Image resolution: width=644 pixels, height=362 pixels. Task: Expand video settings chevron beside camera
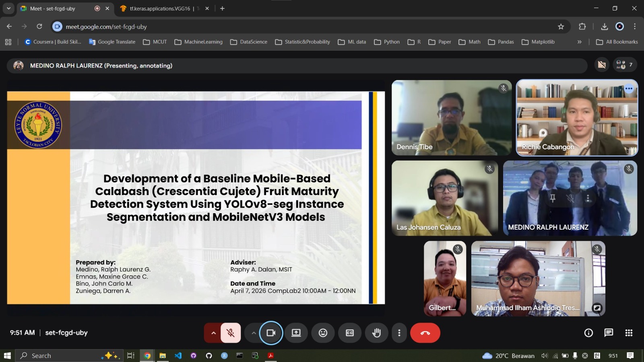click(254, 333)
